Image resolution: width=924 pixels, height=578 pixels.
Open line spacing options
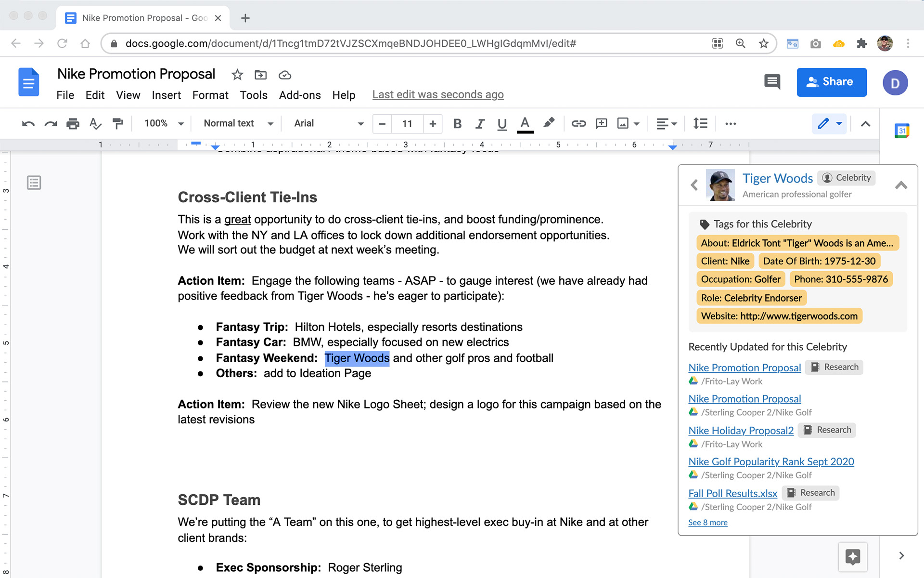[700, 124]
